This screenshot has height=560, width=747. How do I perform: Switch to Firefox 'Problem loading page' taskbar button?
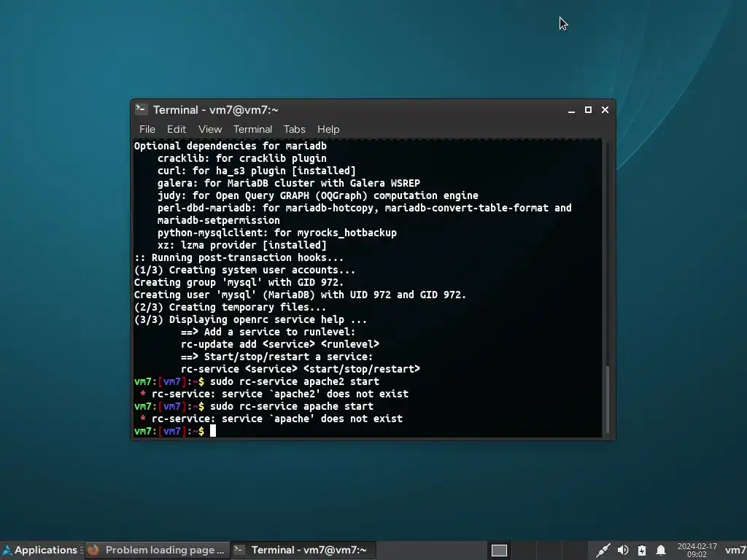[x=158, y=550]
